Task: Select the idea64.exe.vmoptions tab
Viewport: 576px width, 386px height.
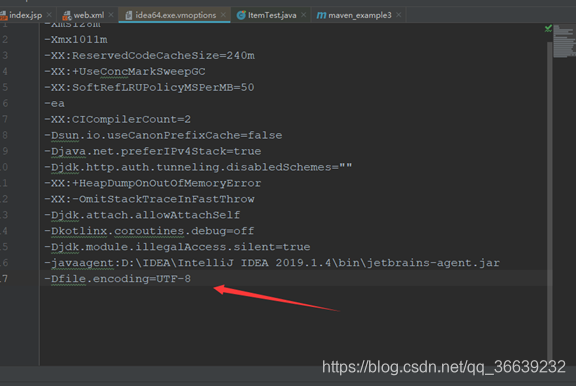Action: [x=175, y=15]
